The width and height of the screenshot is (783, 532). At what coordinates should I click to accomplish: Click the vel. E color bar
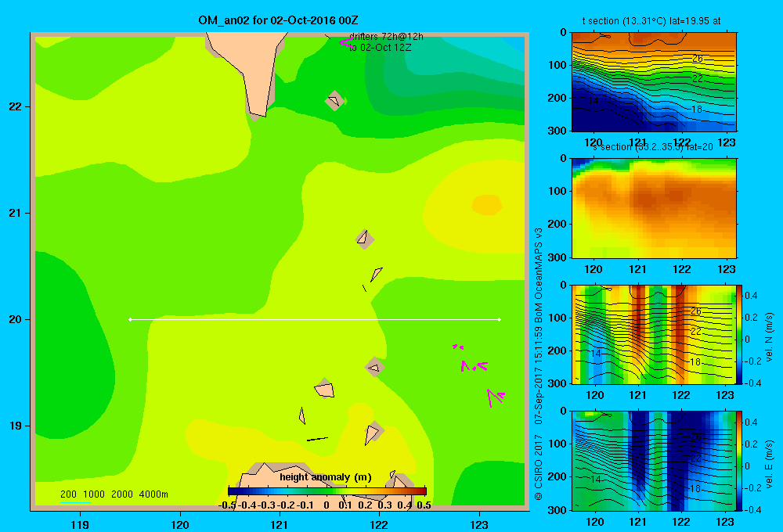[x=740, y=460]
